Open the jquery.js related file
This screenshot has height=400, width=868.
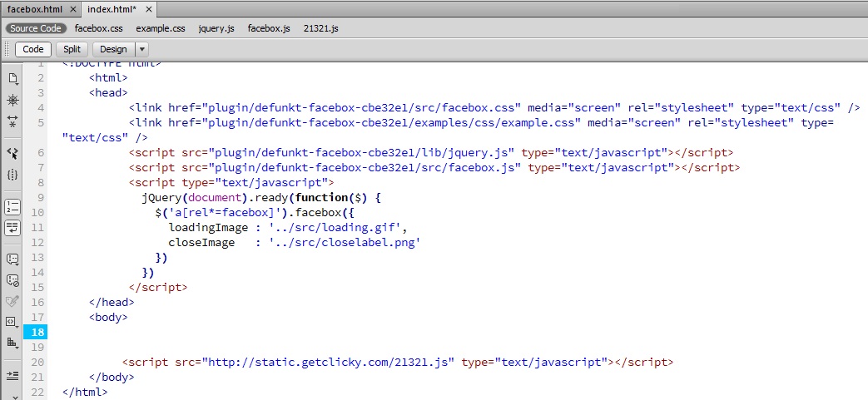pos(216,28)
